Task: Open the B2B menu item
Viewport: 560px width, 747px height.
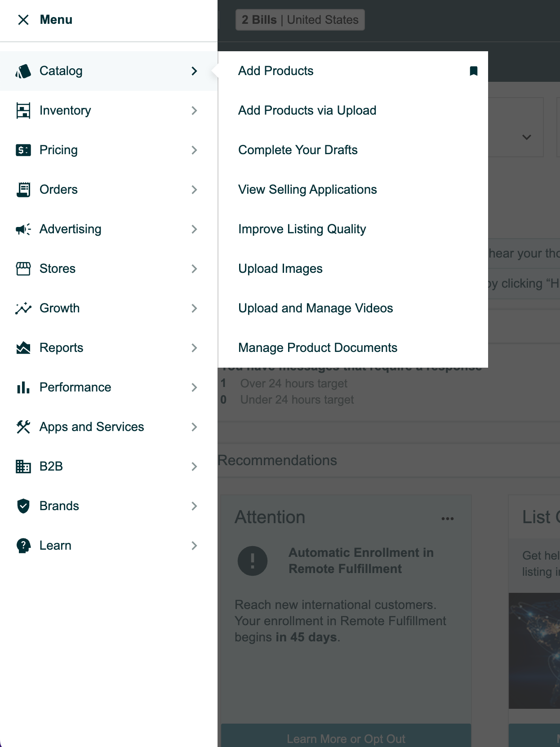Action: point(51,467)
